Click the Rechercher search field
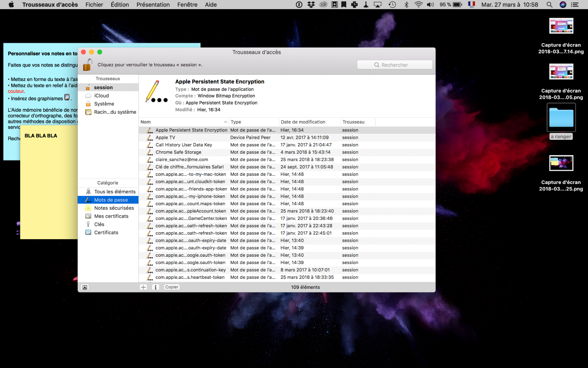This screenshot has height=368, width=588. 395,65
